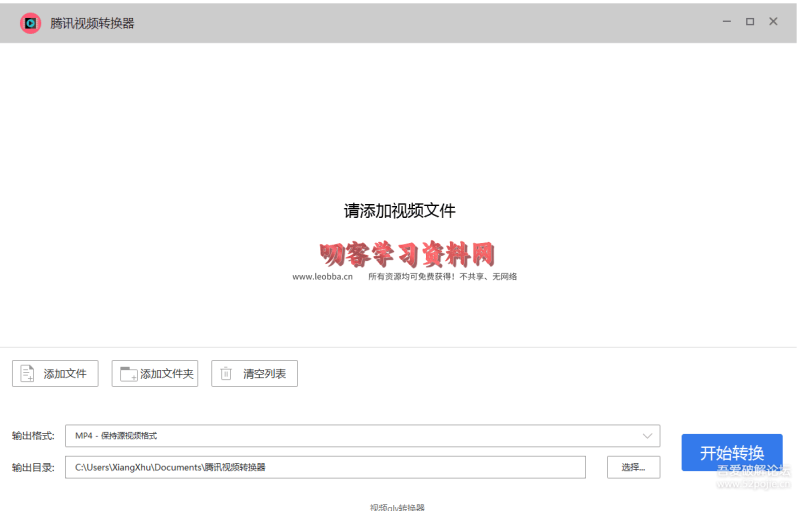Viewport: 800px width, 511px height.
Task: Click the 输出格式 label
Action: 33,436
